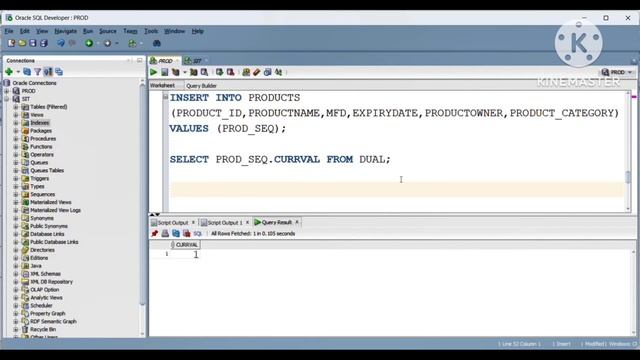Click the highlighted empty editor line

[397, 189]
